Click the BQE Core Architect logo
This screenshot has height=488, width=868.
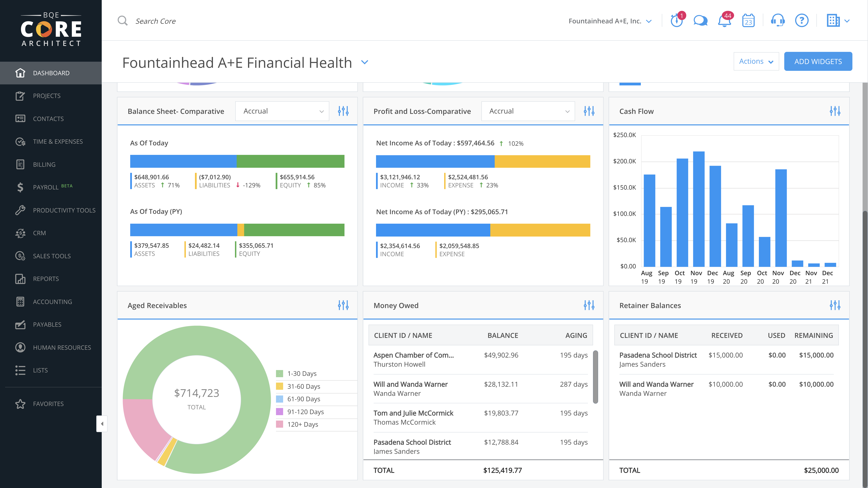51,30
